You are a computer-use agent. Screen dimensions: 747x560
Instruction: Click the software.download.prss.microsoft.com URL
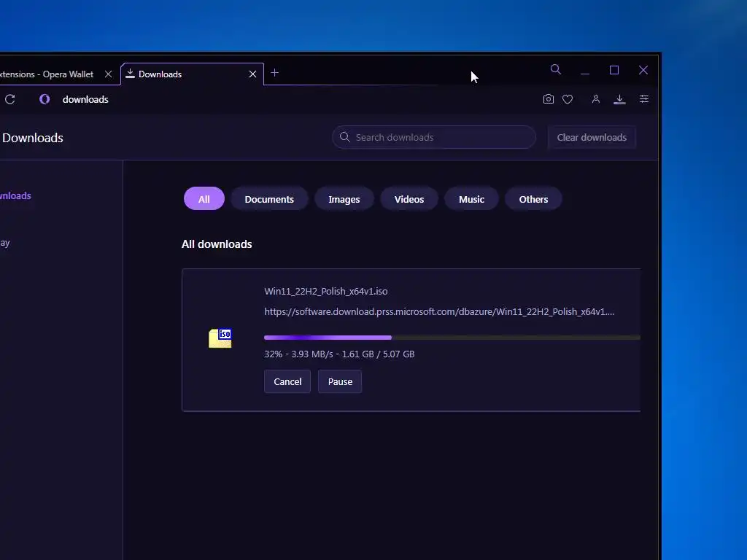[x=439, y=311]
